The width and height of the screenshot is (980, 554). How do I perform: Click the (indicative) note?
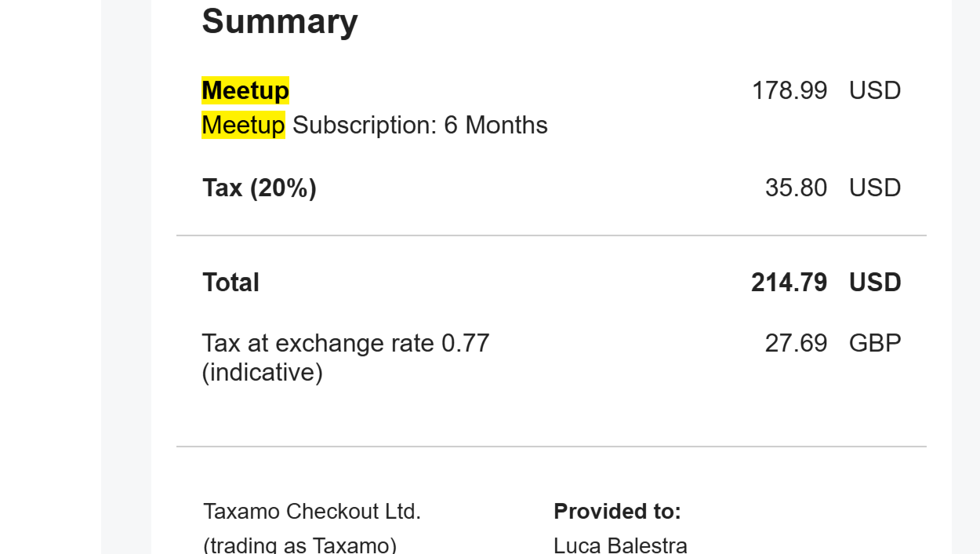coord(262,372)
